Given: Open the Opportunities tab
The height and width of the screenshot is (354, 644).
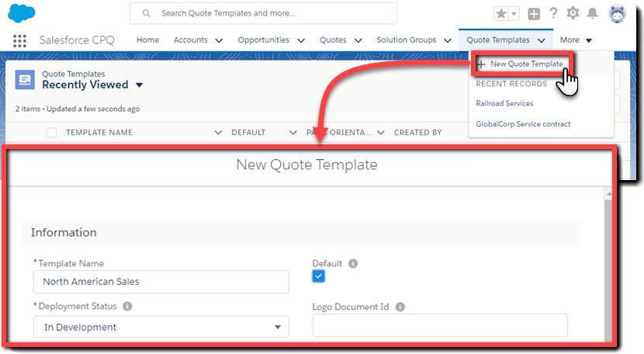Looking at the screenshot, I should (x=263, y=40).
